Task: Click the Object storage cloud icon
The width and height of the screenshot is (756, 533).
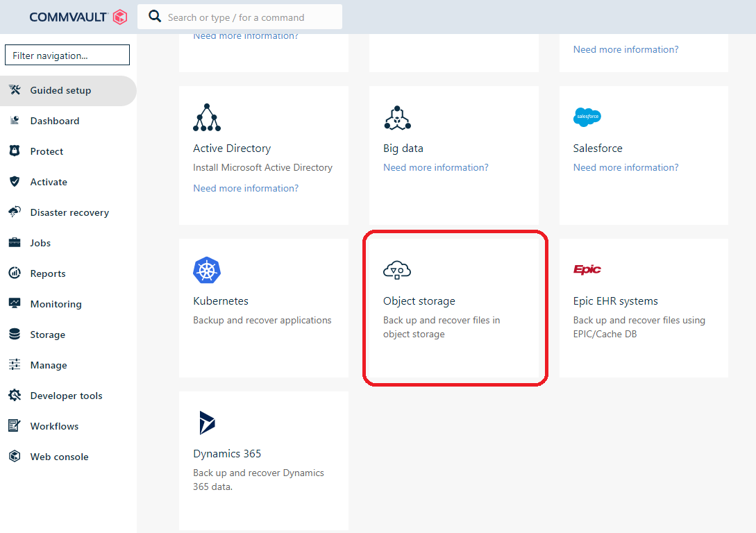Action: [x=397, y=271]
